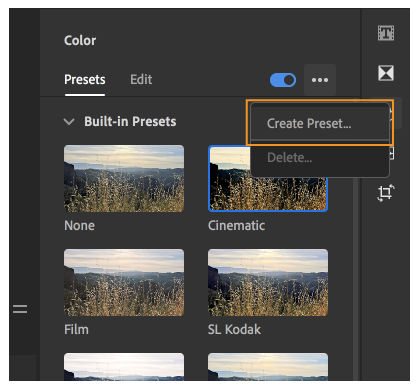Toggle the Color presets switch off
Image resolution: width=418 pixels, height=390 pixels.
tap(283, 80)
